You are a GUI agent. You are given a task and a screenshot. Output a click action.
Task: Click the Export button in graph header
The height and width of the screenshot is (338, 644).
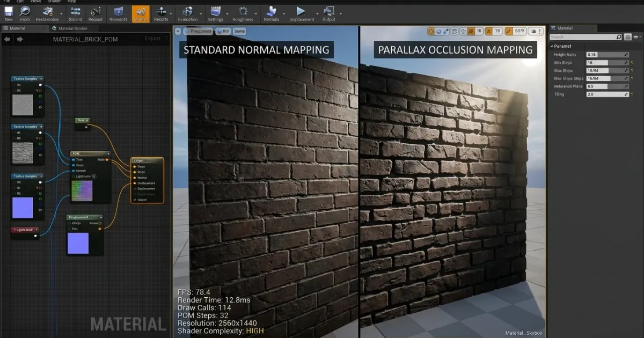(152, 39)
